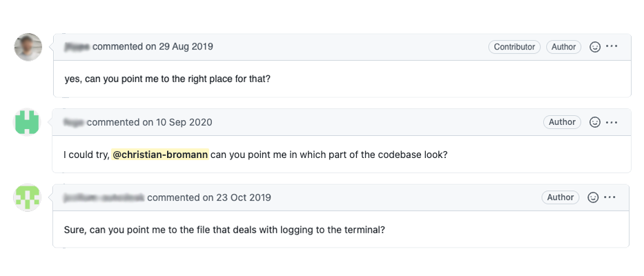Open the 10 Sep 2020 timestamp link
Image resolution: width=644 pixels, height=276 pixels.
pos(183,122)
